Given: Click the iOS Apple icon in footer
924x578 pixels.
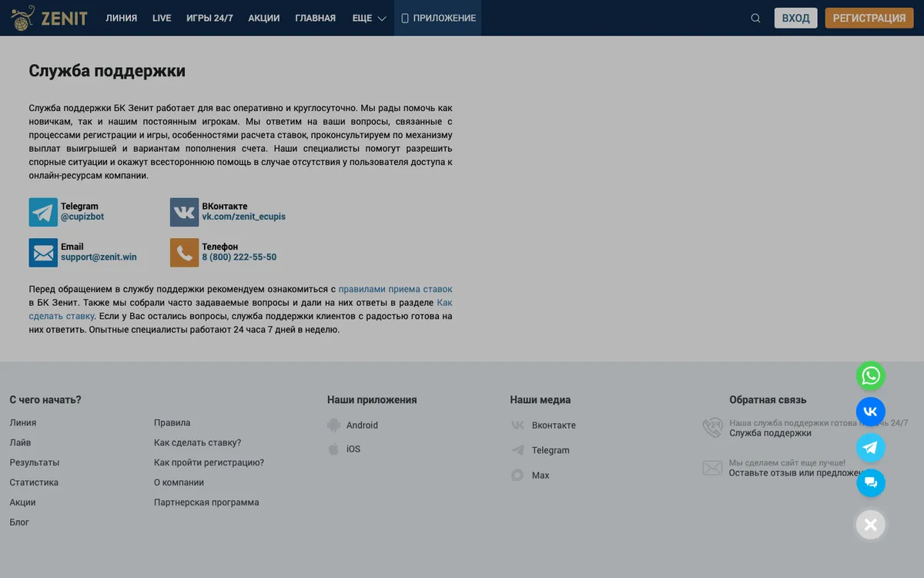Looking at the screenshot, I should click(x=333, y=449).
